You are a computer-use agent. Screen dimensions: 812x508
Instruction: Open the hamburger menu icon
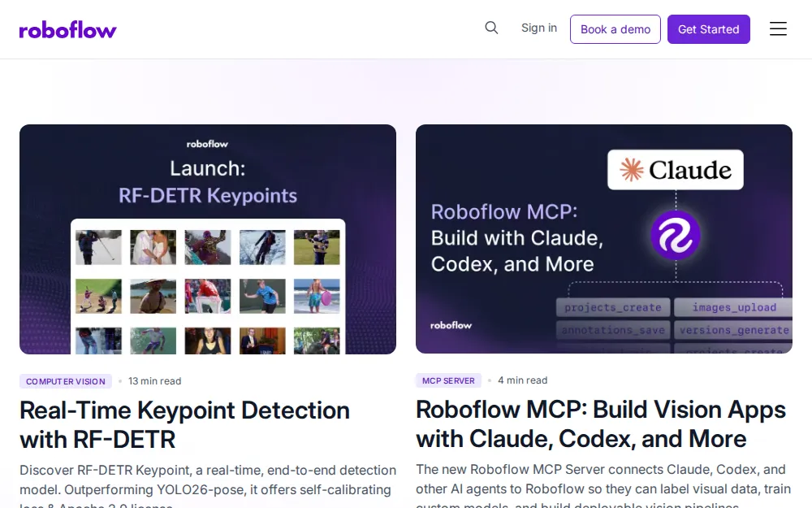tap(778, 29)
